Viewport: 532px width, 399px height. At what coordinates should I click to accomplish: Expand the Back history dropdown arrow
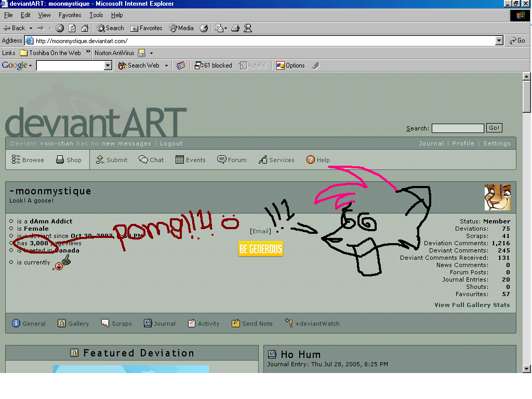click(31, 28)
